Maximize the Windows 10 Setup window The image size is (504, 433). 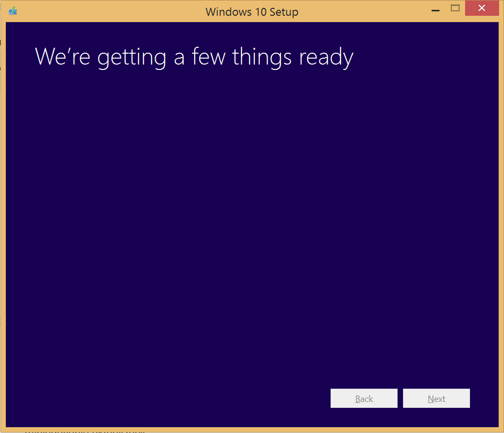click(455, 8)
